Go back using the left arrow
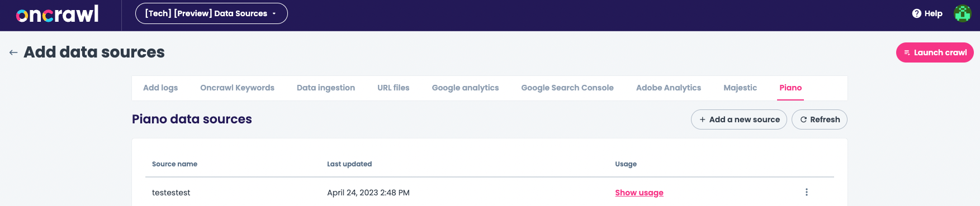This screenshot has height=206, width=980. [13, 52]
